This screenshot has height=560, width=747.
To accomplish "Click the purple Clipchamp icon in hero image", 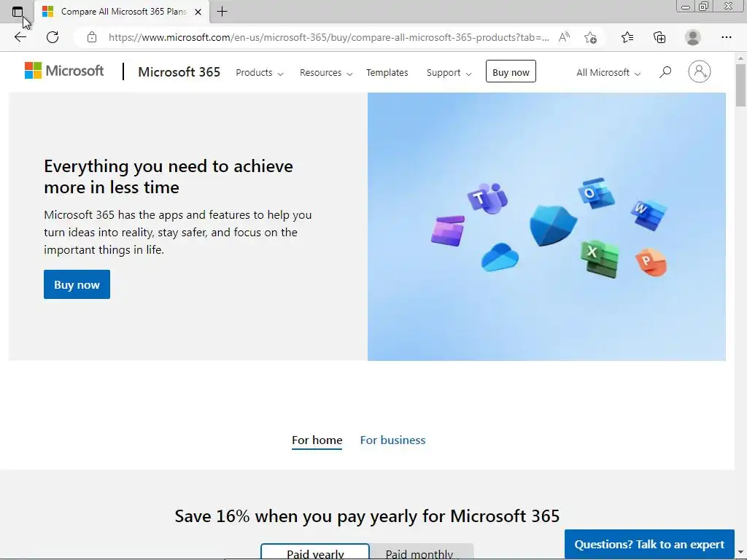I will coord(448,230).
